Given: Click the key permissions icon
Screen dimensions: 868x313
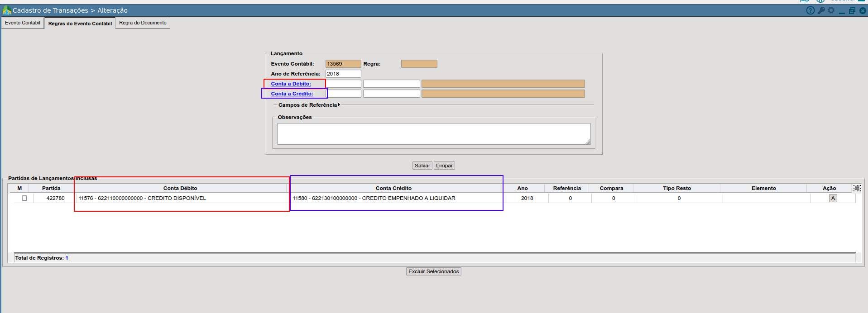Looking at the screenshot, I should click(821, 10).
